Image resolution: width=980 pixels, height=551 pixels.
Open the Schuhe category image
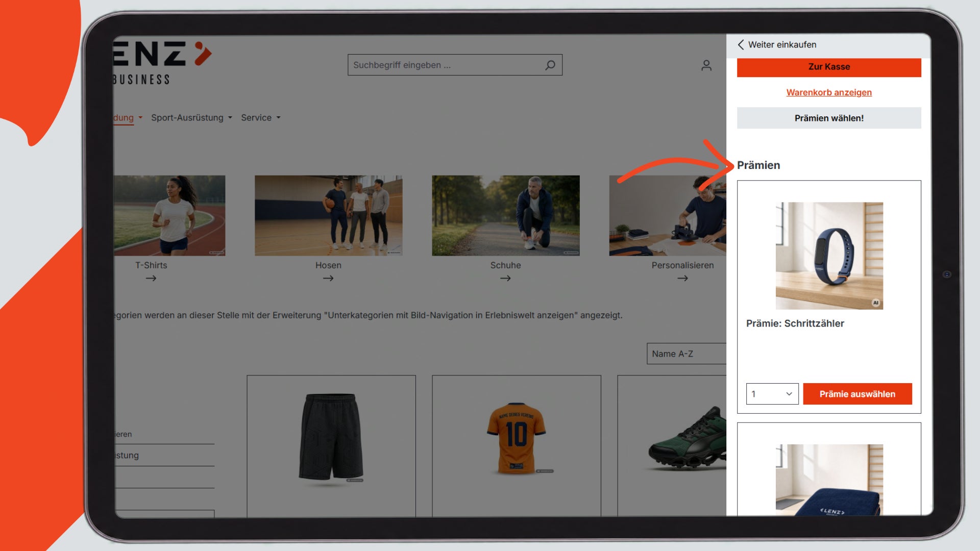click(505, 215)
